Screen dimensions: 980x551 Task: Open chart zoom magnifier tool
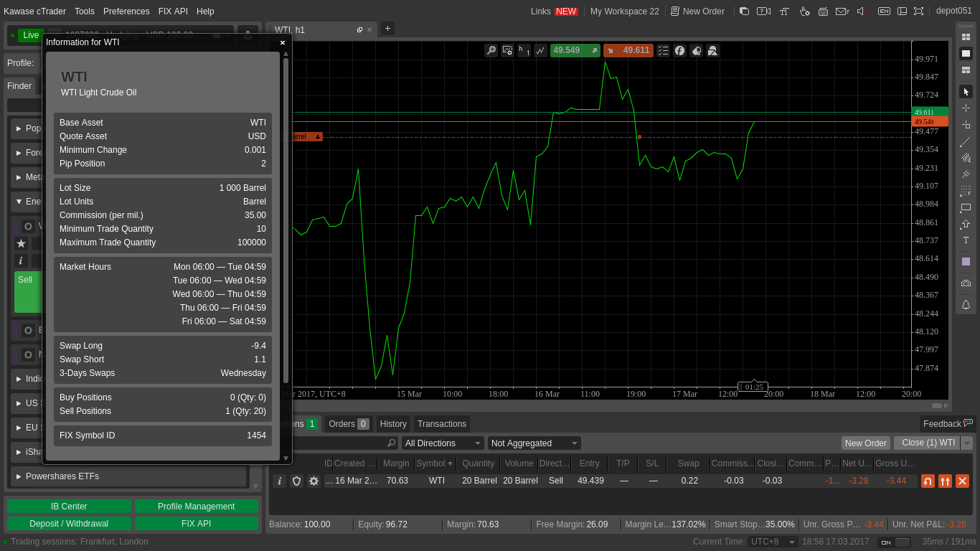(491, 50)
